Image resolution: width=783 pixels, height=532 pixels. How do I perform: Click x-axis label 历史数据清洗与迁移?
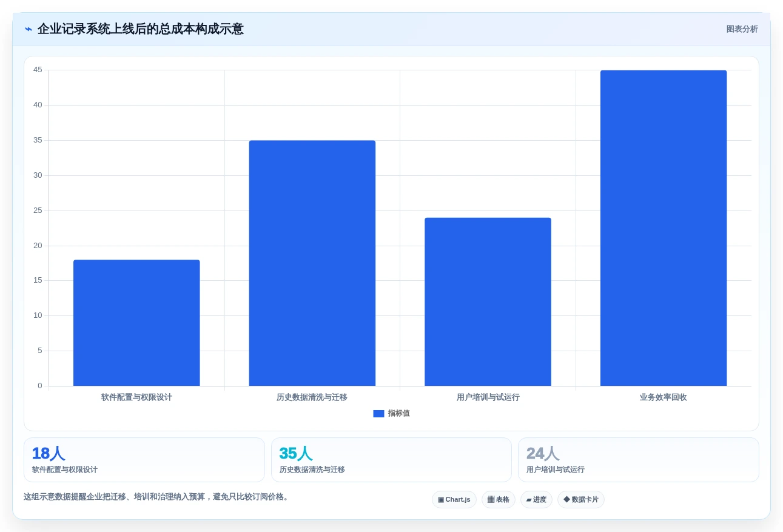click(312, 397)
